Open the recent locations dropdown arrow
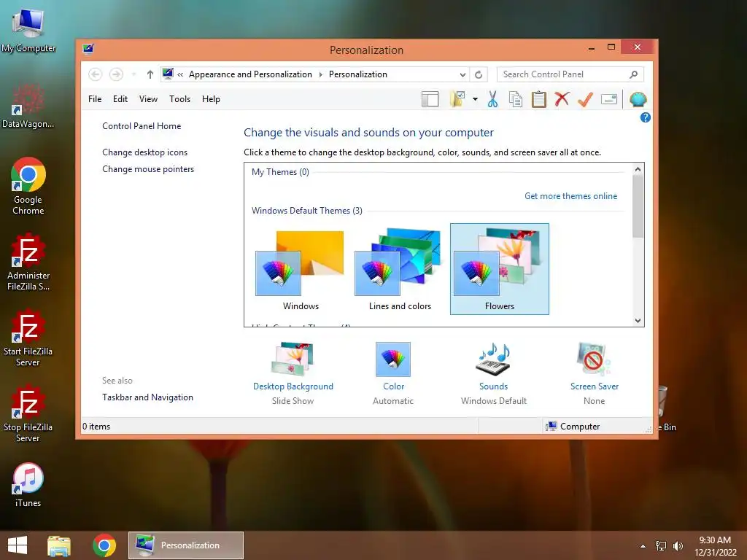747x560 pixels. (134, 74)
